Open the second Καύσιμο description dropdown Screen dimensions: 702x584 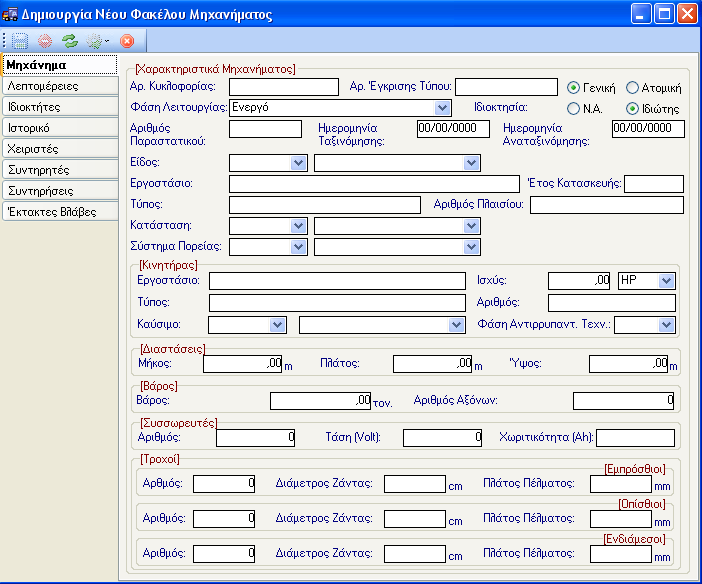[456, 325]
